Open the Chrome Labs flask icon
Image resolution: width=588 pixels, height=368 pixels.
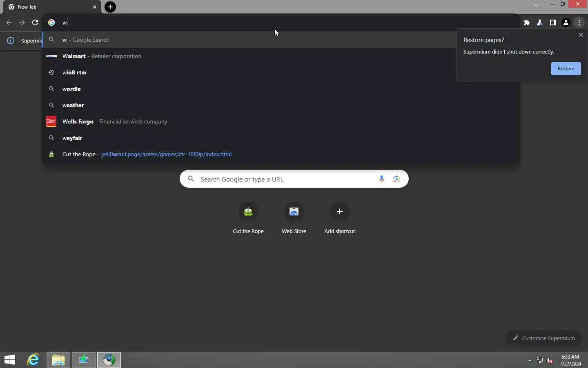coord(540,23)
